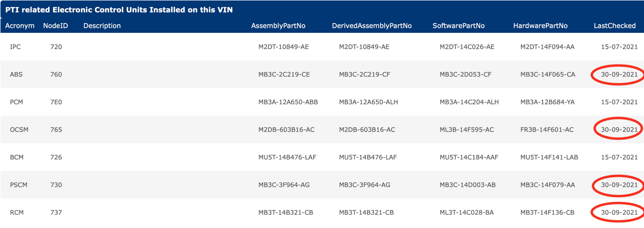Click the NodeID value 7E0

pyautogui.click(x=56, y=102)
